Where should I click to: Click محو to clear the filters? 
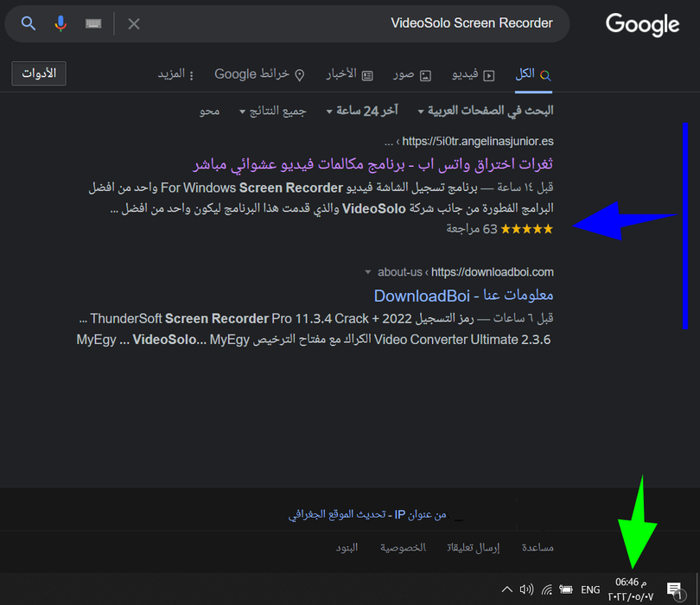coord(209,111)
